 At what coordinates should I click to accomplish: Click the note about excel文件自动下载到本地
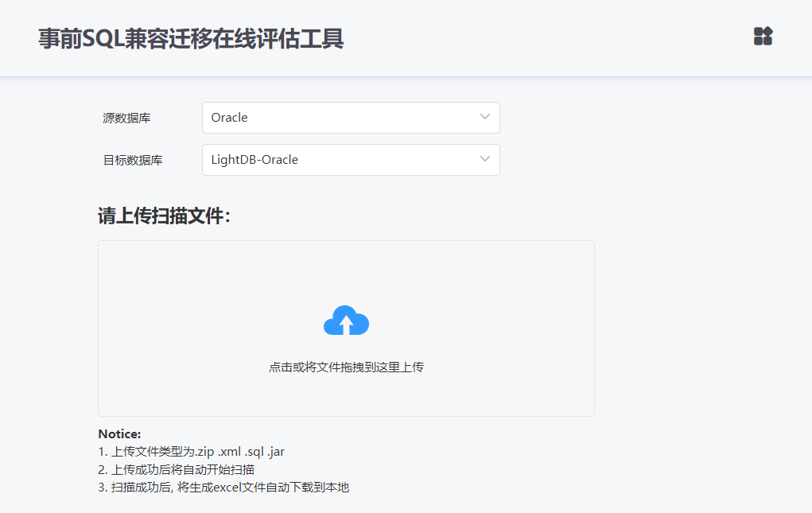pos(223,487)
